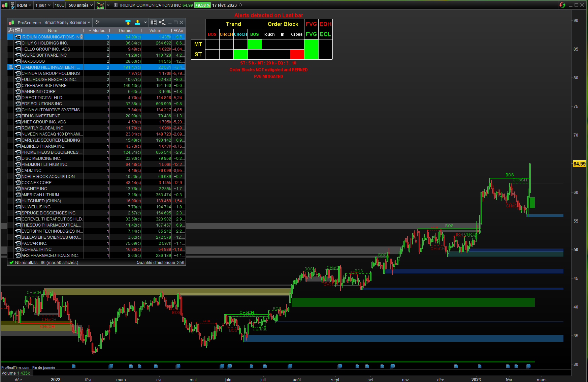Image resolution: width=588 pixels, height=382 pixels.
Task: Click the green ST CHoCH cell
Action: [x=240, y=54]
